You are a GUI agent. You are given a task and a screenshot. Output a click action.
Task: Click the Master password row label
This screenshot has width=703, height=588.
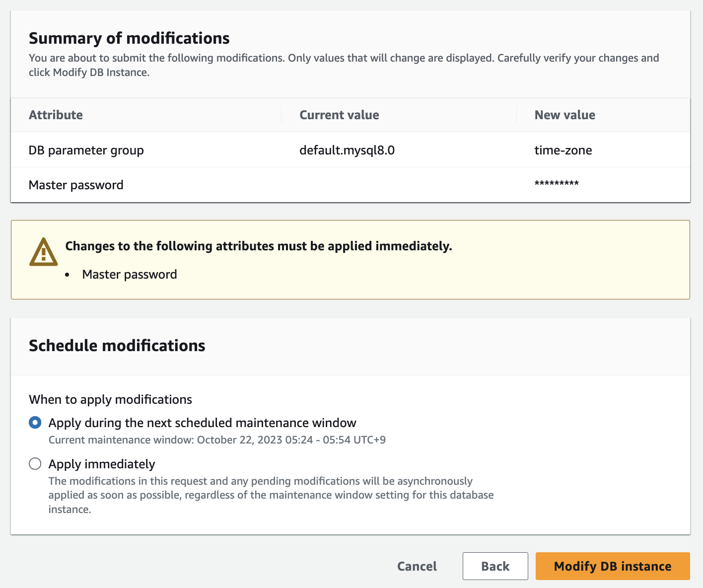(76, 185)
